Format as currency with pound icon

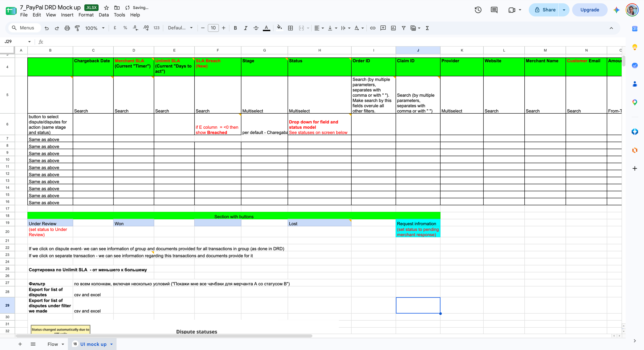click(x=115, y=28)
